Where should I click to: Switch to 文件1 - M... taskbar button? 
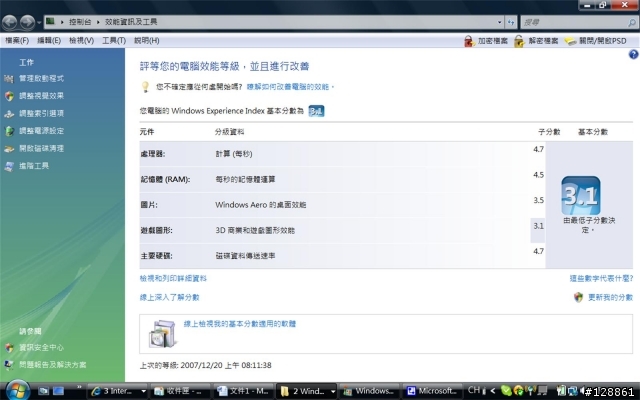pyautogui.click(x=244, y=391)
